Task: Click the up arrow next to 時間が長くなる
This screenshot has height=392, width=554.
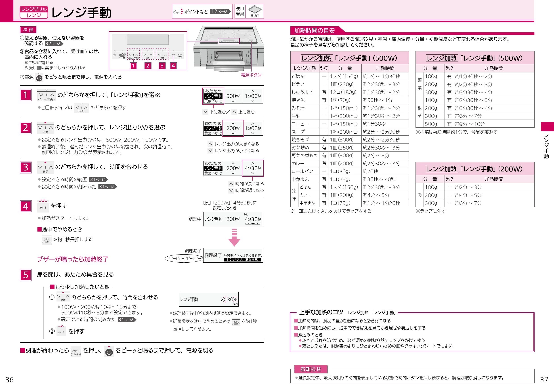Action: pyautogui.click(x=231, y=184)
